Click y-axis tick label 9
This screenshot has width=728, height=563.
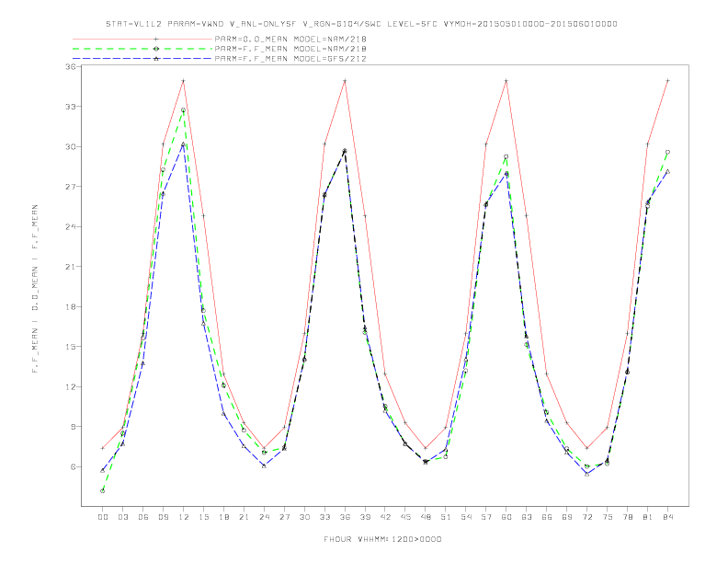click(x=74, y=427)
